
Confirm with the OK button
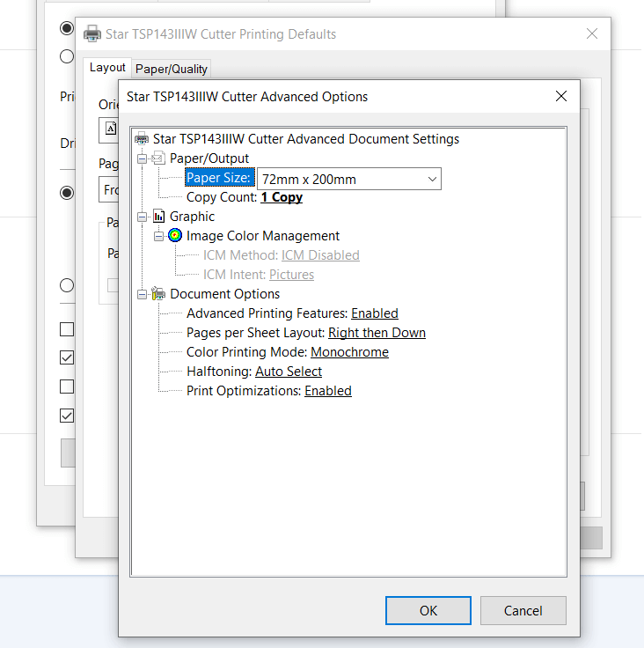(428, 610)
